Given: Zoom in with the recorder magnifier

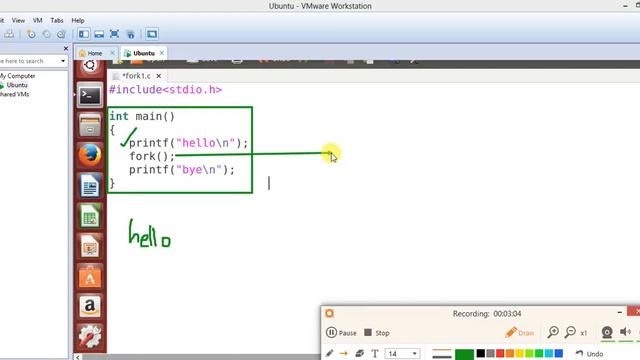Looking at the screenshot, I should pyautogui.click(x=553, y=332).
